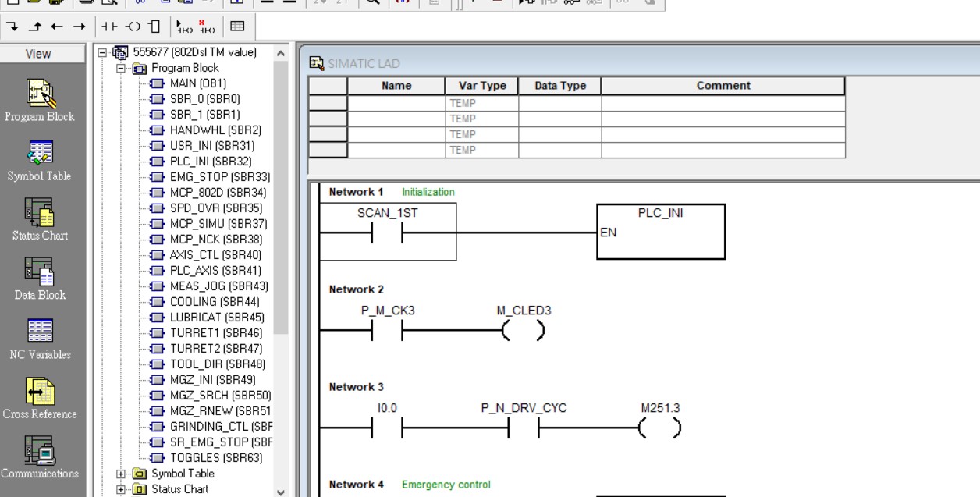Click the insert network toolbar icon

click(184, 27)
